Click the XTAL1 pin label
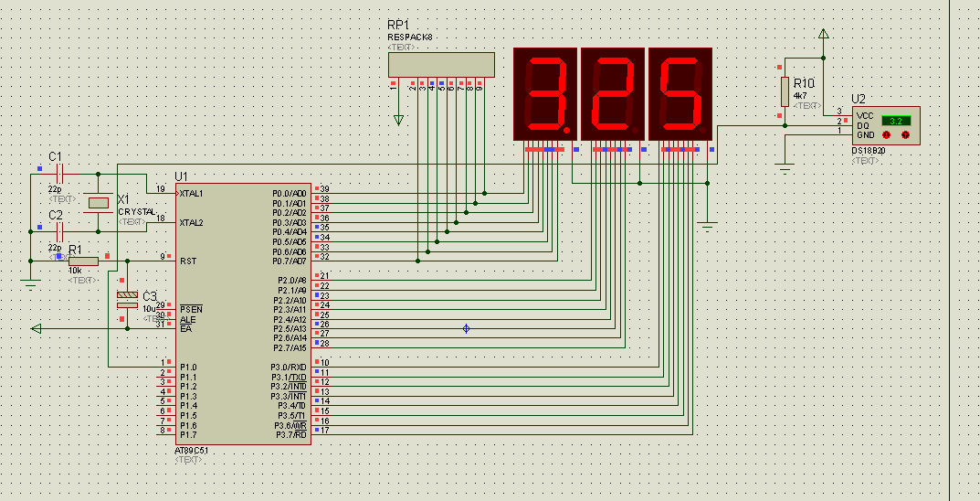The width and height of the screenshot is (980, 501). click(x=191, y=193)
